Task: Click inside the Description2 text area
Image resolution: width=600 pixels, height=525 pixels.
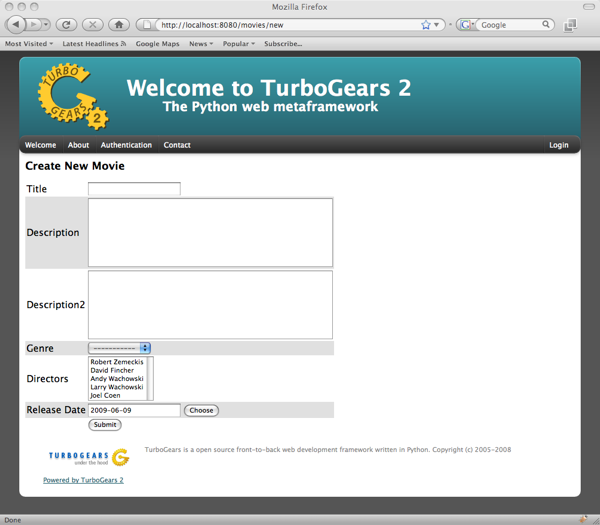Action: pyautogui.click(x=210, y=305)
